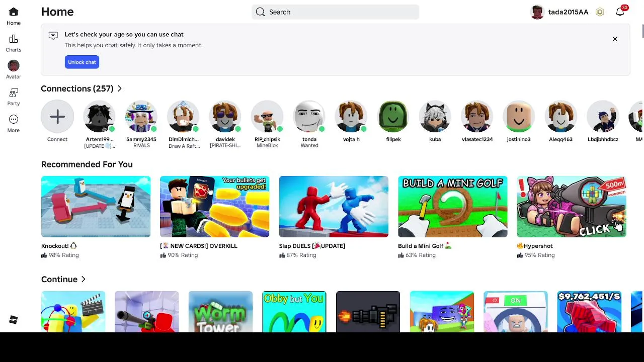Click the tada2015AA profile avatar

(x=537, y=12)
